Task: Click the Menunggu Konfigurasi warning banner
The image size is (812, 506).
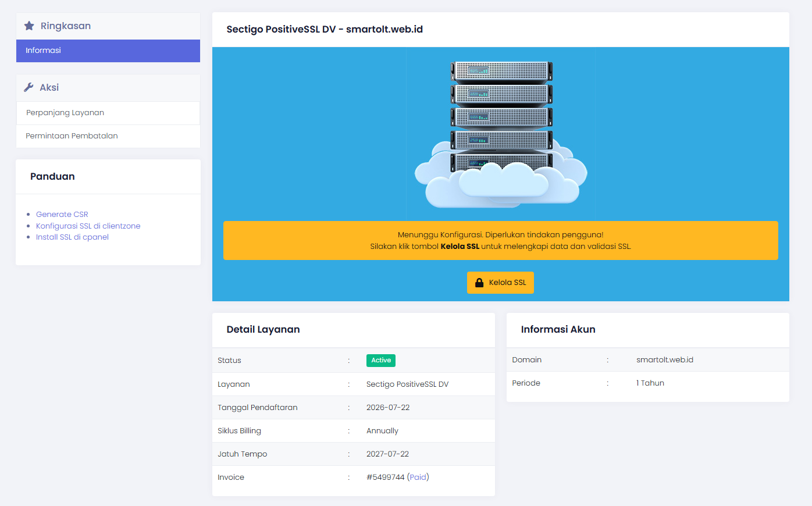Action: click(x=501, y=240)
